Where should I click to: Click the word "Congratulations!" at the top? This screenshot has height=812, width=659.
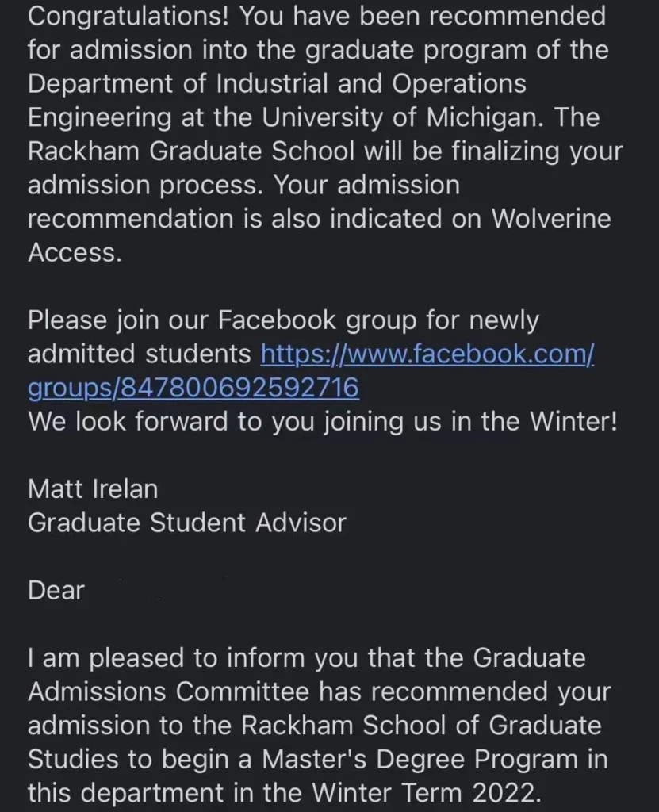pyautogui.click(x=128, y=15)
